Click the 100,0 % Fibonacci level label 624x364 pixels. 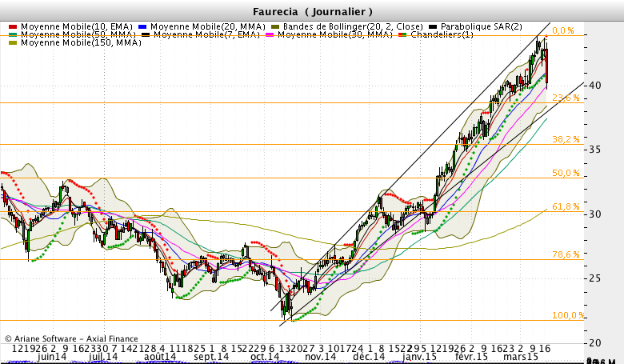pyautogui.click(x=568, y=315)
